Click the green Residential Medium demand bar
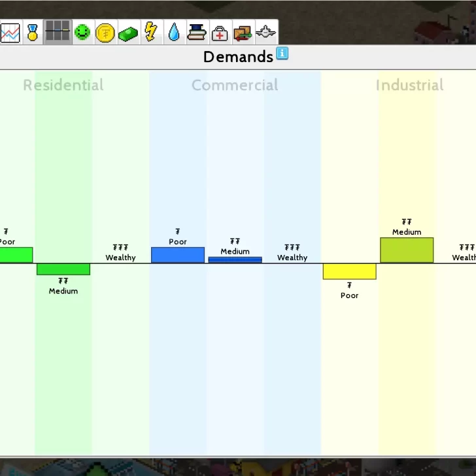The height and width of the screenshot is (476, 476). pos(63,269)
